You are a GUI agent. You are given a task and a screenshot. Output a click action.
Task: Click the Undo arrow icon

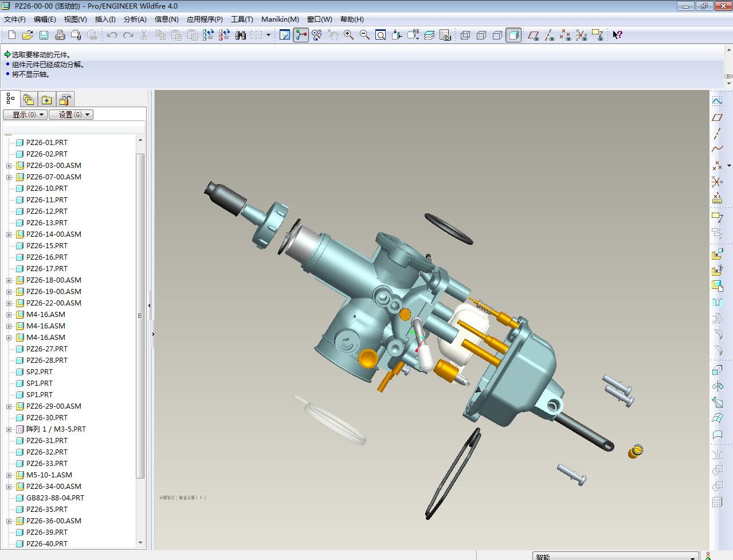(x=112, y=35)
